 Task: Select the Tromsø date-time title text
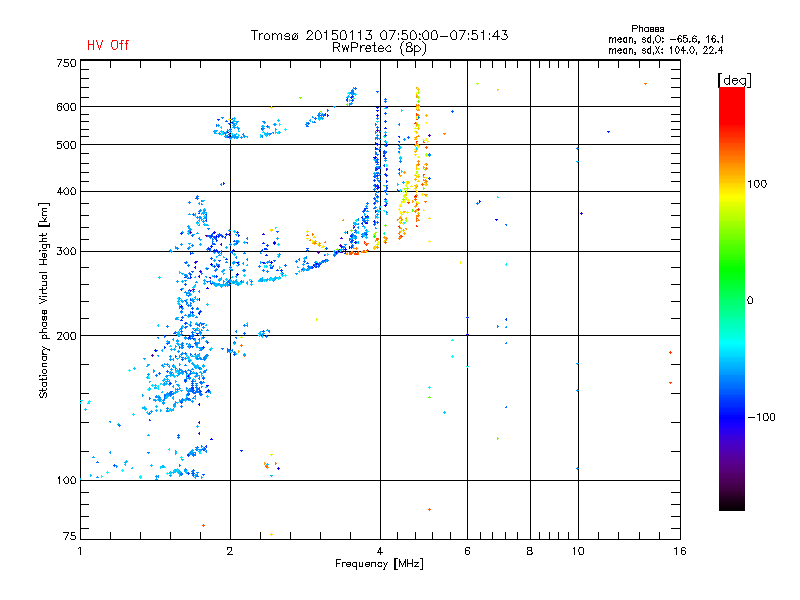coord(379,35)
